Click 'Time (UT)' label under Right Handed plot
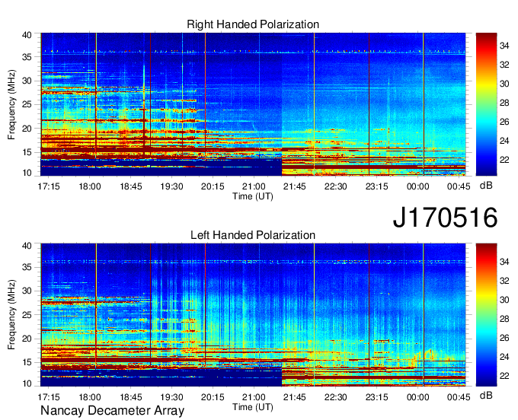Screen dimensions: 518x420 click(253, 196)
